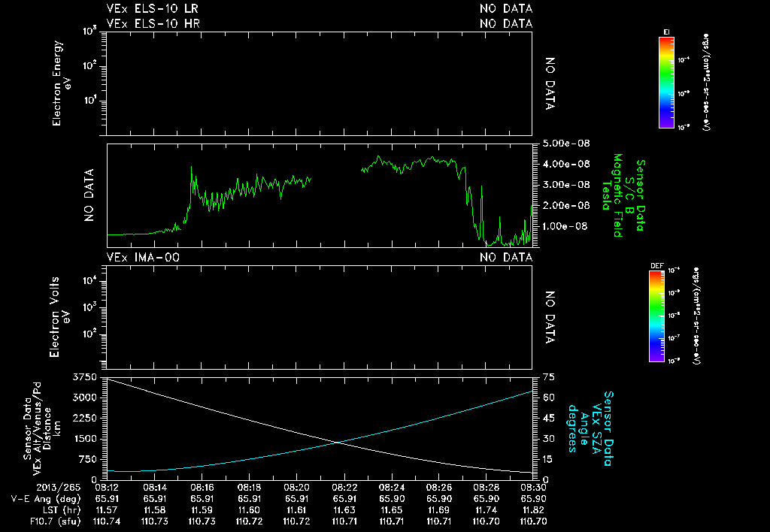This screenshot has width=770, height=532.
Task: Click "NO DATA" on the ELS-10 HR line
Action: coord(506,23)
